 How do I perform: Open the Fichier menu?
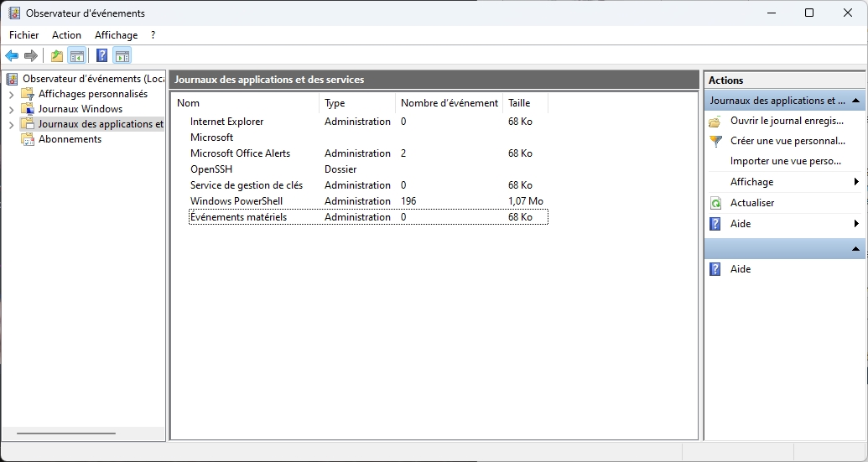pyautogui.click(x=23, y=35)
